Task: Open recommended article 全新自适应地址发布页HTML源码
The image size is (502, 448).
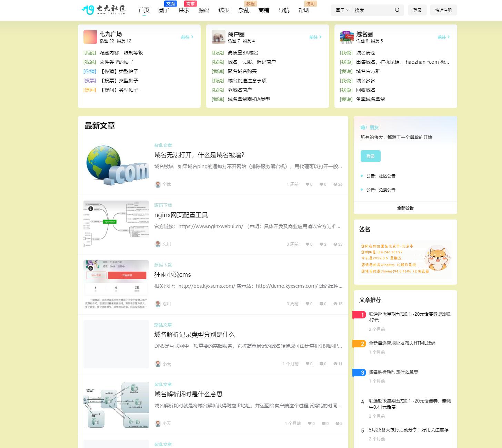Action: coord(402,343)
